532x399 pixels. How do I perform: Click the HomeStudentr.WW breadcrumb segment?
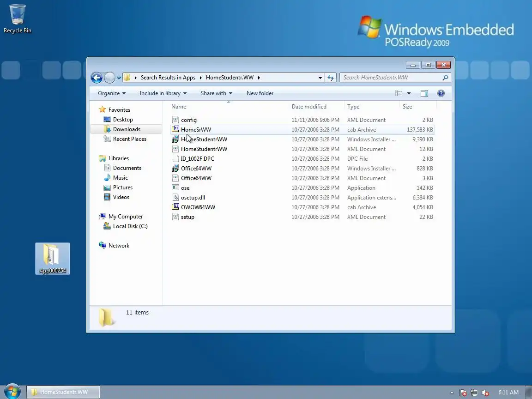tap(230, 78)
